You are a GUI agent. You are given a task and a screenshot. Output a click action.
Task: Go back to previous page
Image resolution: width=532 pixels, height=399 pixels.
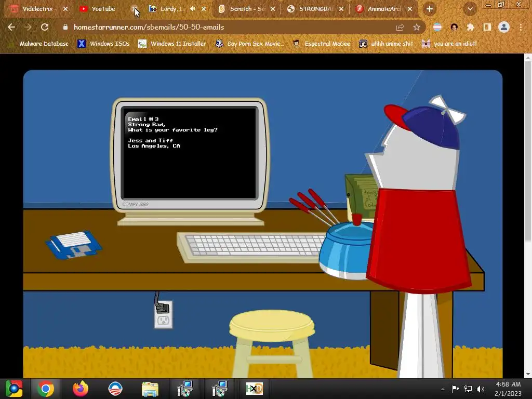(11, 27)
